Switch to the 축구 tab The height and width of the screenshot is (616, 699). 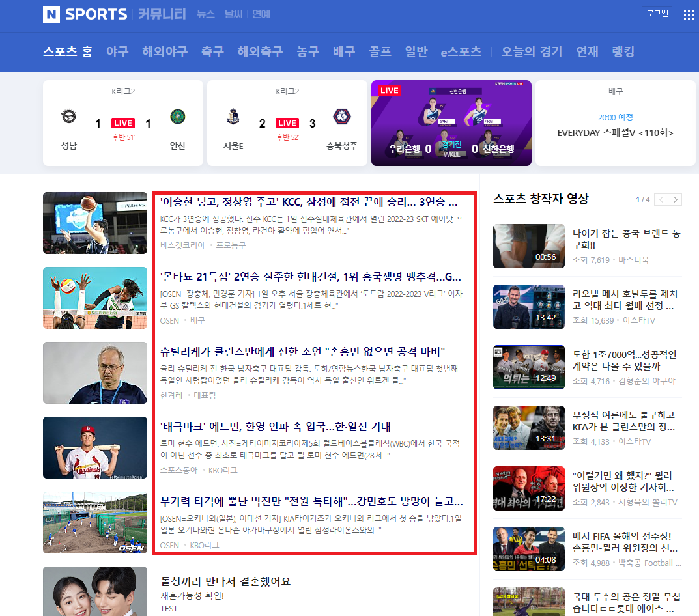(212, 51)
